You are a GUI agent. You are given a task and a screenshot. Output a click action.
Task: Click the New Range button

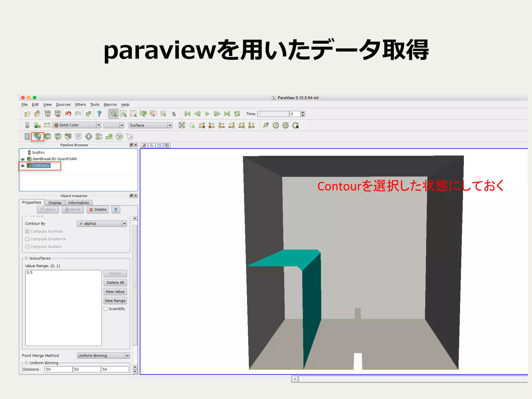click(x=115, y=301)
